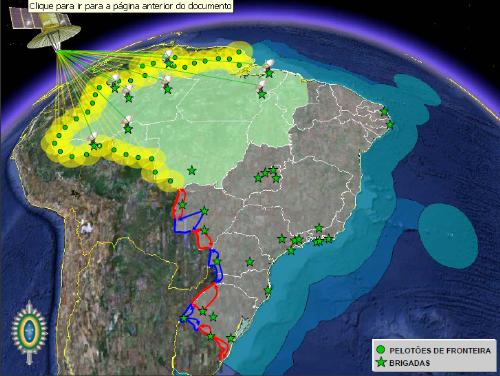Click the star in the middle of the light green region

click(x=192, y=171)
